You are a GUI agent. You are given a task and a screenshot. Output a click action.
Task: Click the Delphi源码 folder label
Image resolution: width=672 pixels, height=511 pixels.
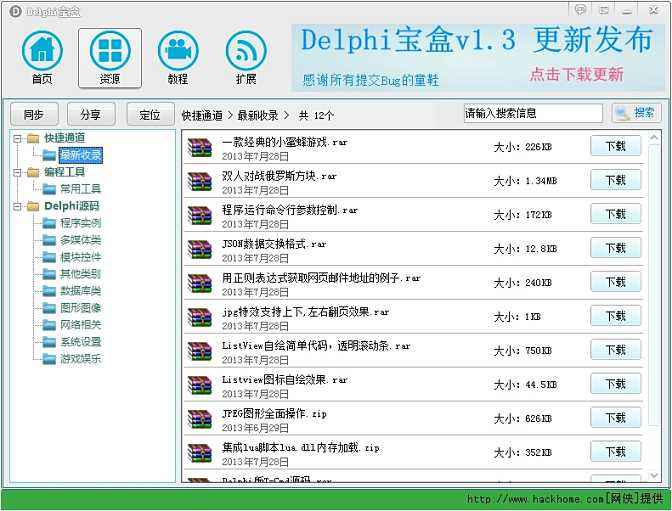(72, 206)
